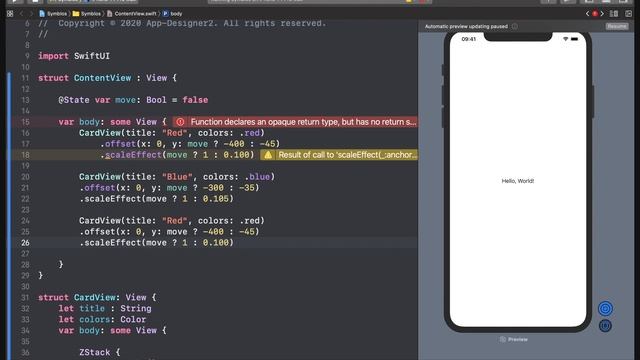Click ContentView in the struct declaration
The width and height of the screenshot is (640, 360).
click(102, 78)
